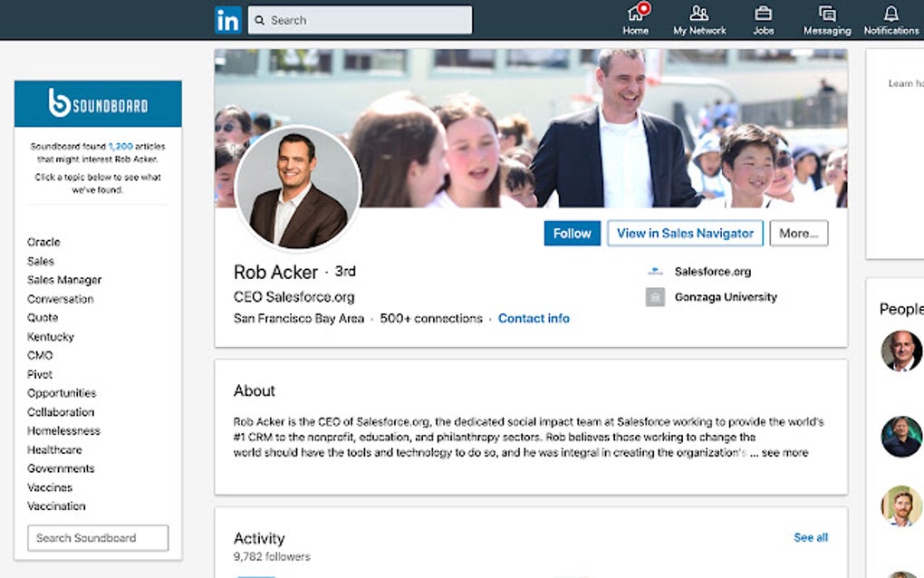Click the 9,782 followers text

click(272, 556)
